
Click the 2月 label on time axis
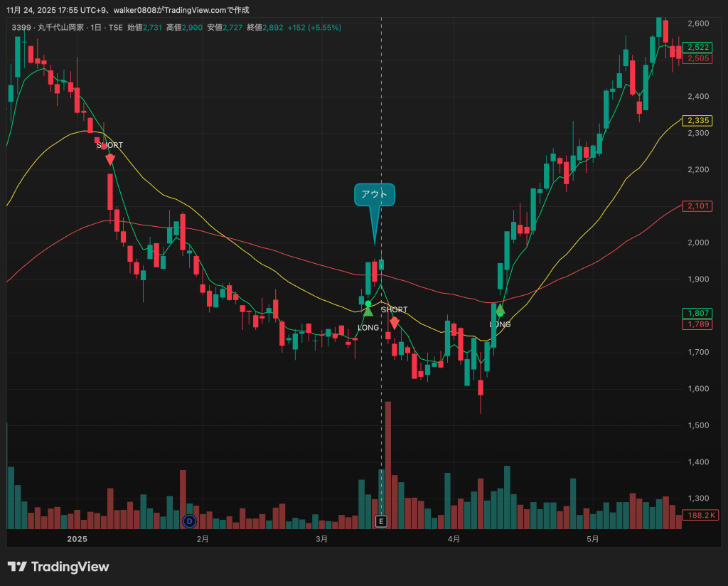point(203,539)
